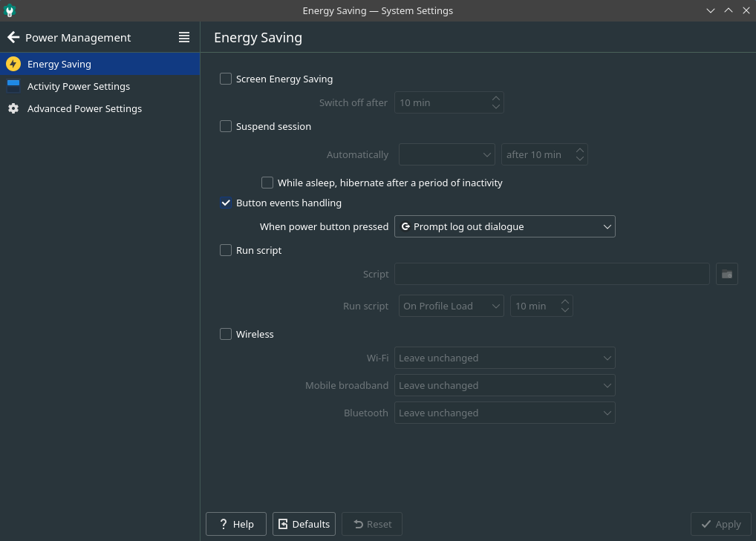The height and width of the screenshot is (541, 756).
Task: Click the Reset button
Action: pos(372,524)
